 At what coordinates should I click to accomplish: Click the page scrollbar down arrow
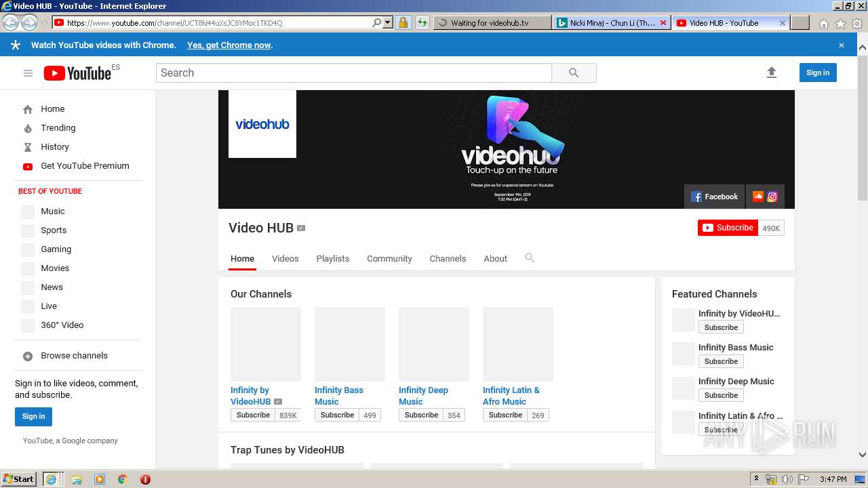point(862,455)
